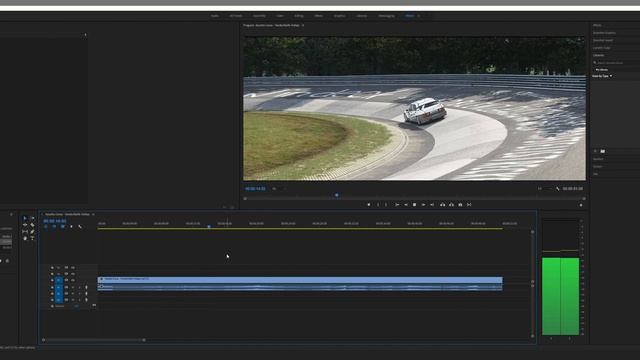The width and height of the screenshot is (640, 360).
Task: Toggle sync lock on A2 track
Action: tap(66, 293)
